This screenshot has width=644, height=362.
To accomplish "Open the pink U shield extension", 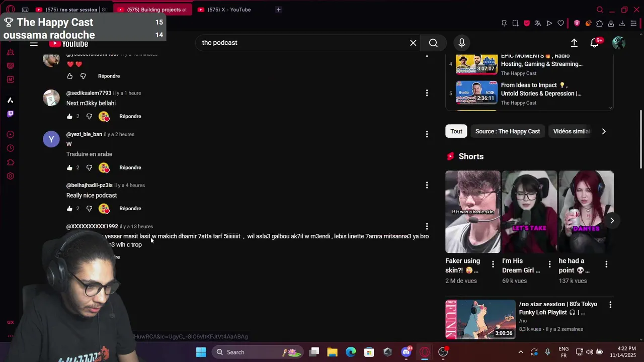I will (x=577, y=23).
